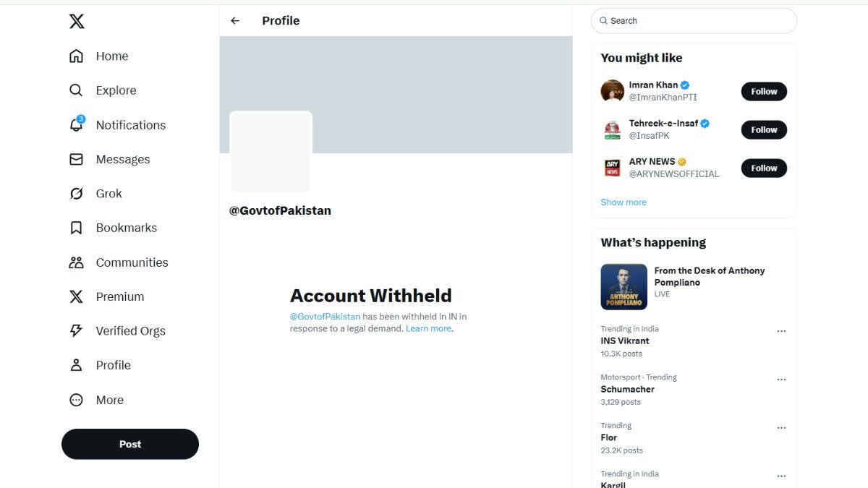Click the Learn more link
Screen dimensions: 868x488
click(x=428, y=328)
